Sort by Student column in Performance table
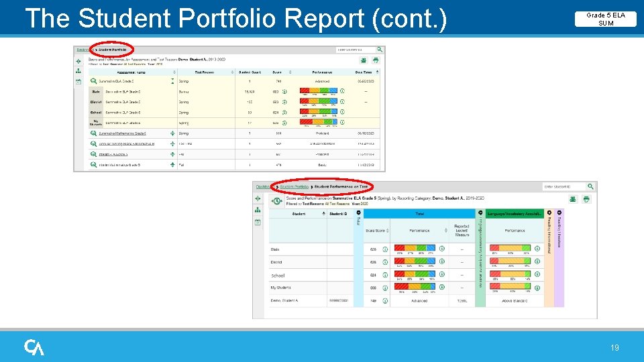The height and width of the screenshot is (362, 644). point(323,213)
